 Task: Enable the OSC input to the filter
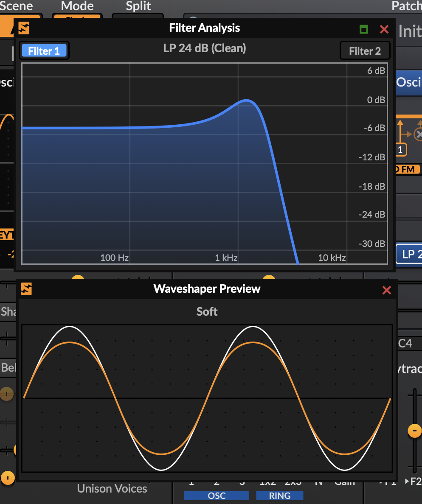click(x=217, y=496)
